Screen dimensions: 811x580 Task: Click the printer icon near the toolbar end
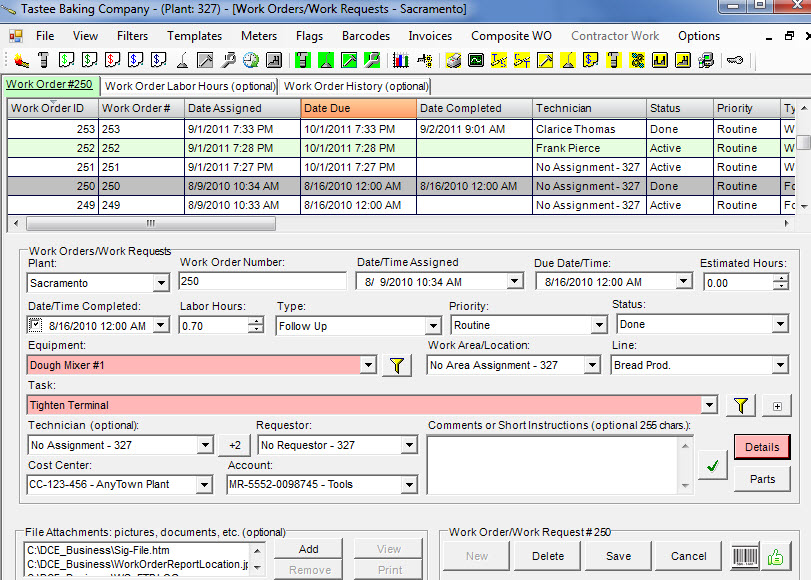453,61
